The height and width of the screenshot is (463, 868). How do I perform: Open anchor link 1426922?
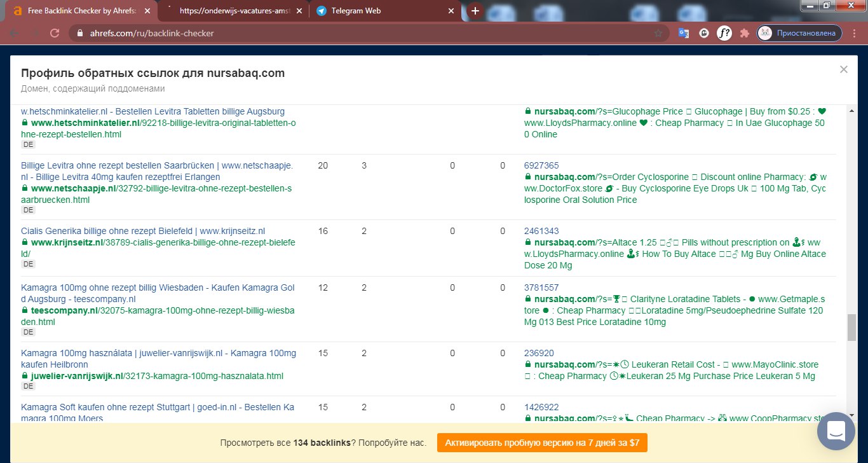[x=541, y=407]
